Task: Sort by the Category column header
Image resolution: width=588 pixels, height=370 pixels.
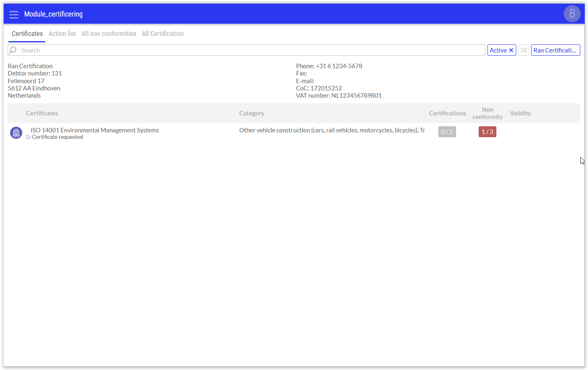Action: tap(251, 113)
